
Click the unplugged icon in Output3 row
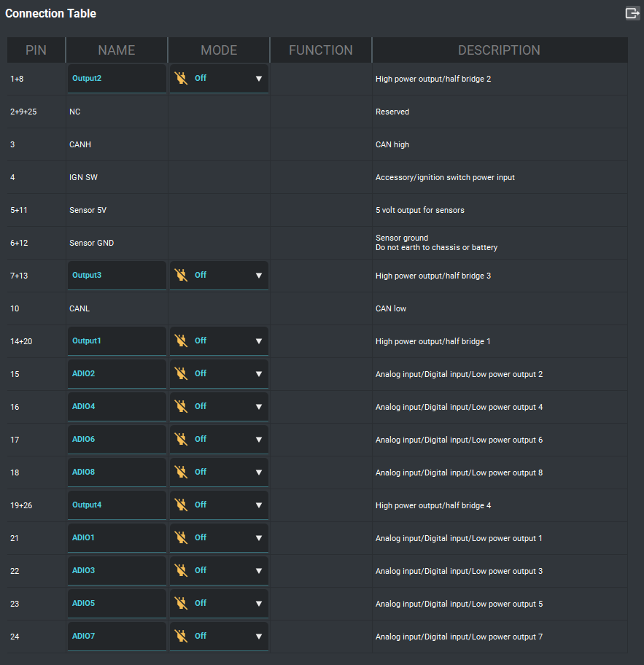(x=181, y=276)
